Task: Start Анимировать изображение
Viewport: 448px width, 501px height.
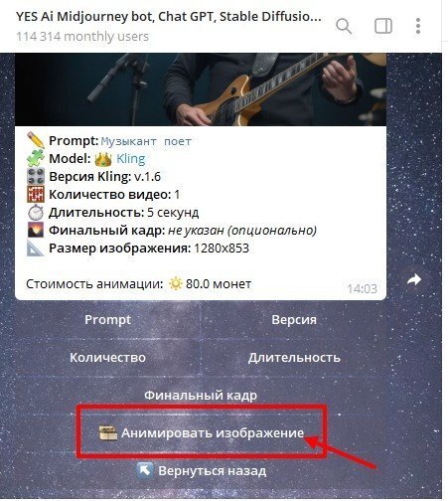Action: (x=201, y=433)
